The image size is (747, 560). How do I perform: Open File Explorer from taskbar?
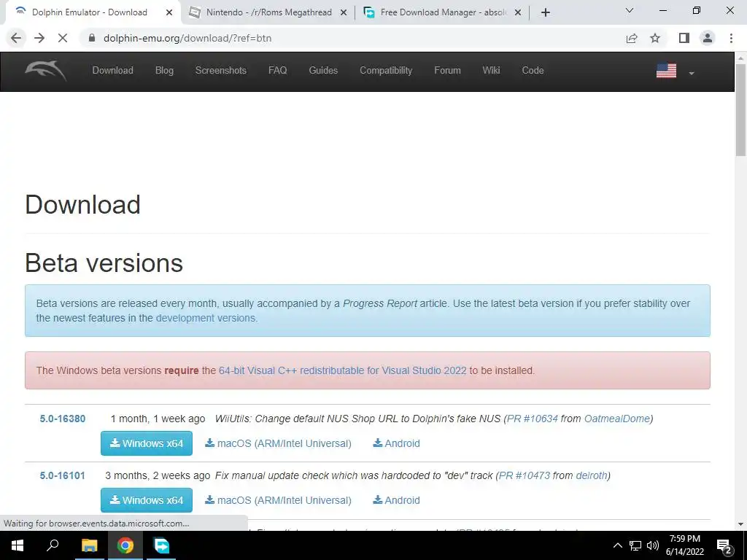click(x=89, y=545)
